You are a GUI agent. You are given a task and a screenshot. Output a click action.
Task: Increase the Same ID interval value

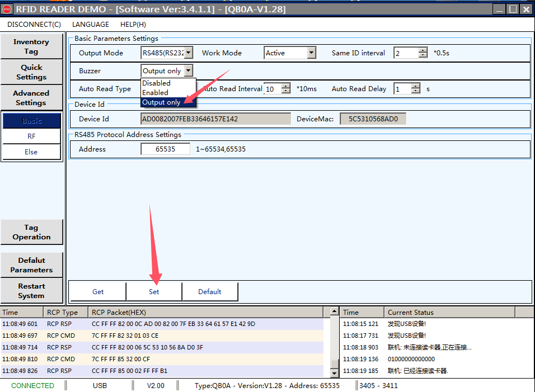(423, 50)
